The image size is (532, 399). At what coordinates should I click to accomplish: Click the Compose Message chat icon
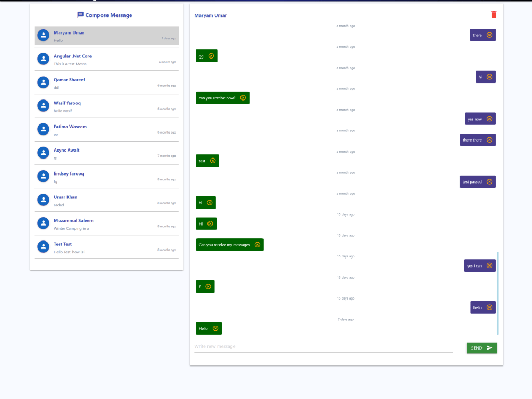pyautogui.click(x=80, y=15)
